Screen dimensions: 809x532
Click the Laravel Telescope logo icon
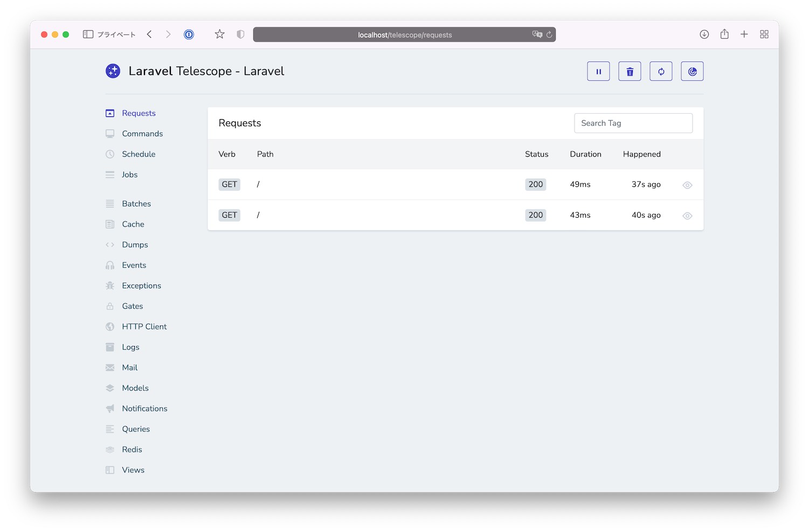pyautogui.click(x=113, y=71)
